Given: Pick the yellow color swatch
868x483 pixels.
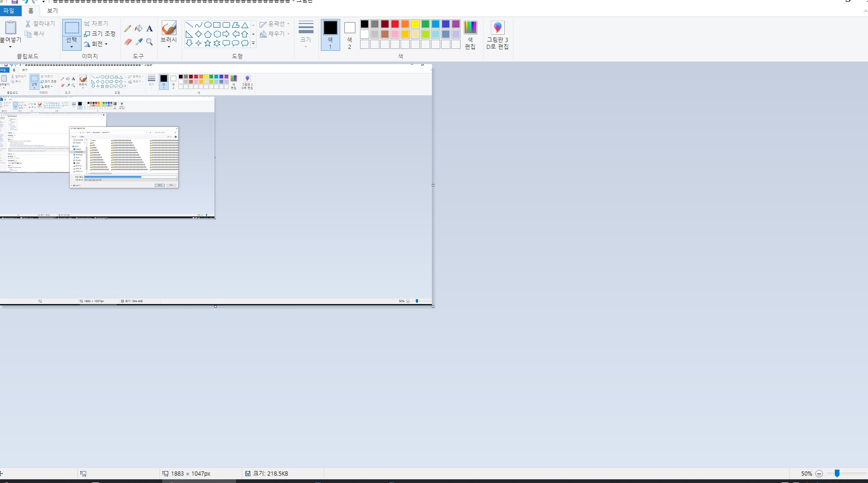Looking at the screenshot, I should (x=415, y=24).
